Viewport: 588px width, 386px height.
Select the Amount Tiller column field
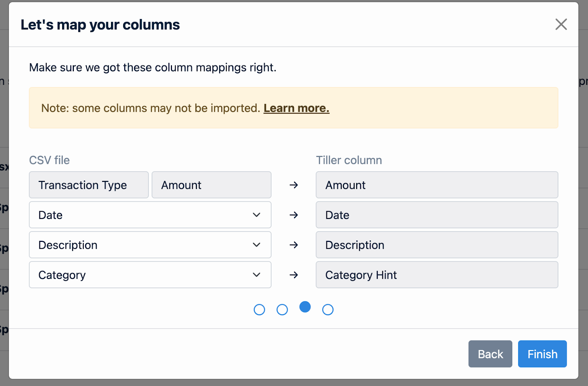point(437,185)
